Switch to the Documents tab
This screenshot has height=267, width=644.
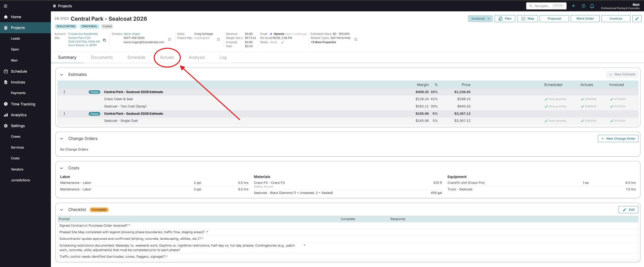(x=102, y=57)
